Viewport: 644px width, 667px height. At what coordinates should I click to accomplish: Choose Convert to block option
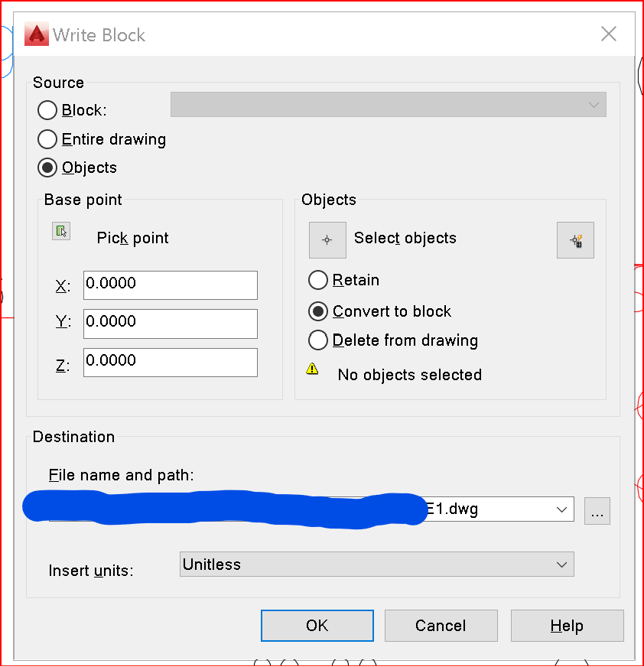(x=318, y=311)
